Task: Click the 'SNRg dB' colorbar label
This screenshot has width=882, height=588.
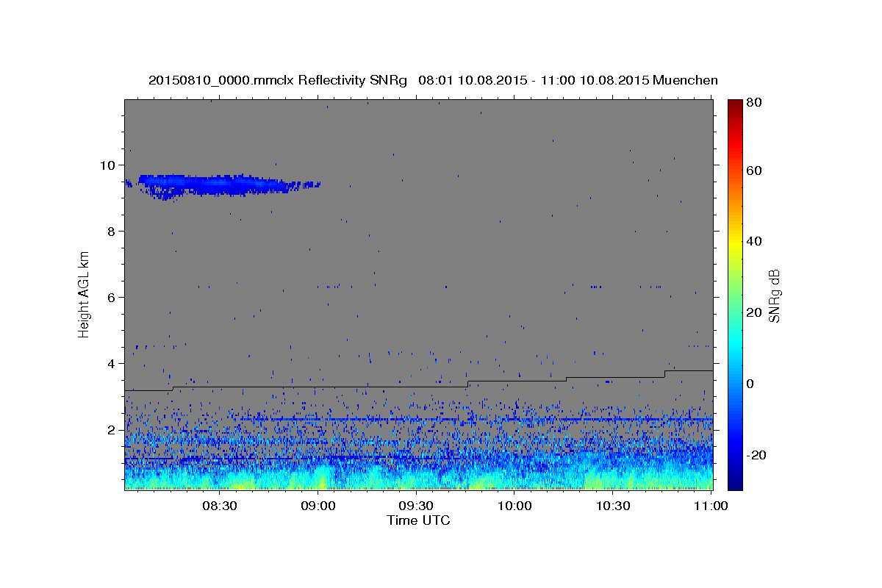Action: pos(774,295)
